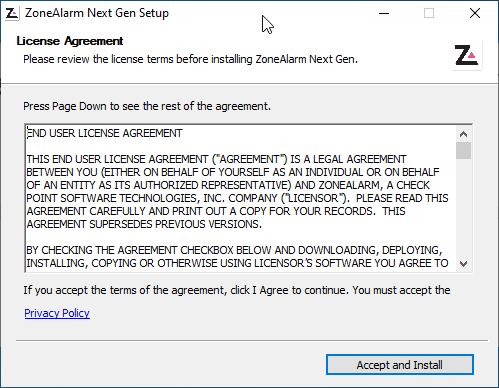The width and height of the screenshot is (499, 388).
Task: Click the Accept and Install button
Action: pyautogui.click(x=400, y=365)
